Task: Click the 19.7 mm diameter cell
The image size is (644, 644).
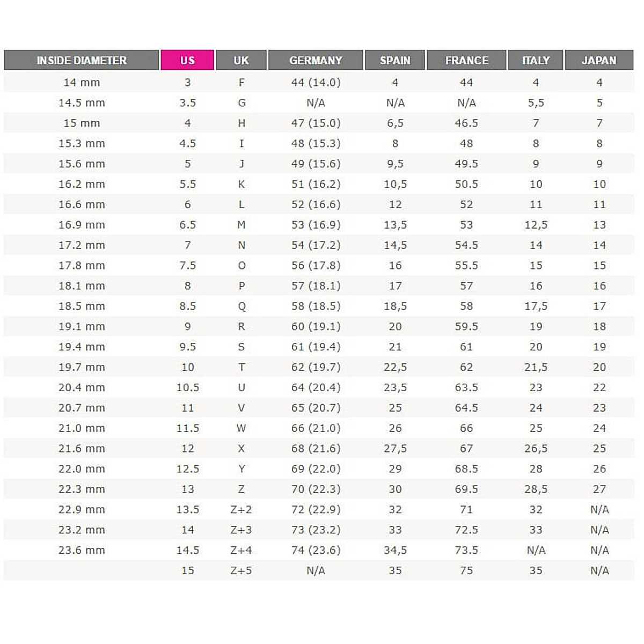Action: [x=82, y=368]
